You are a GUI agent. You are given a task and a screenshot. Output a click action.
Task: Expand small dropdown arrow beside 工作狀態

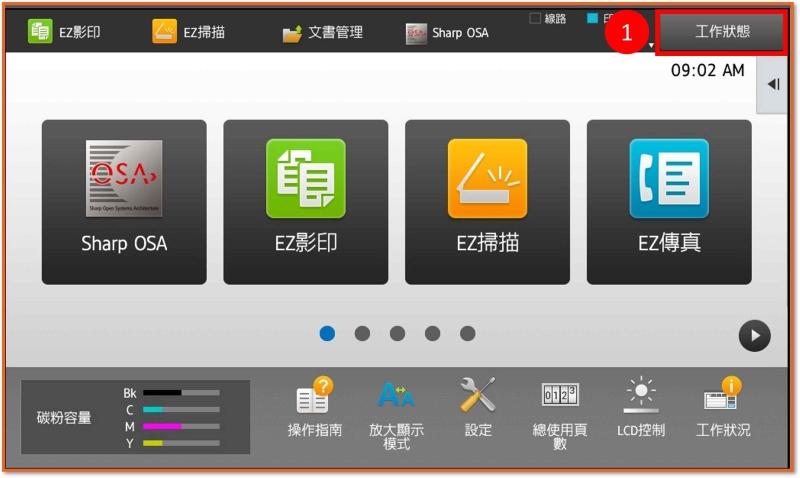point(651,45)
